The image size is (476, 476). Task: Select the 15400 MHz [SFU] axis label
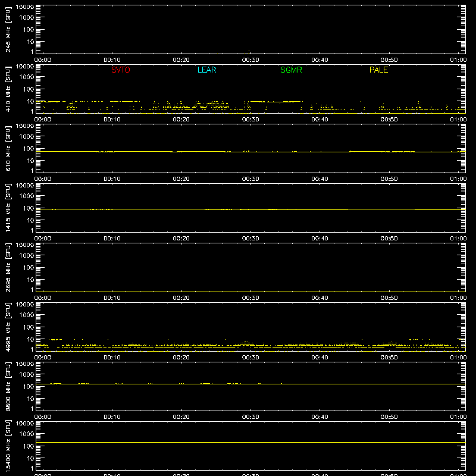point(8,446)
